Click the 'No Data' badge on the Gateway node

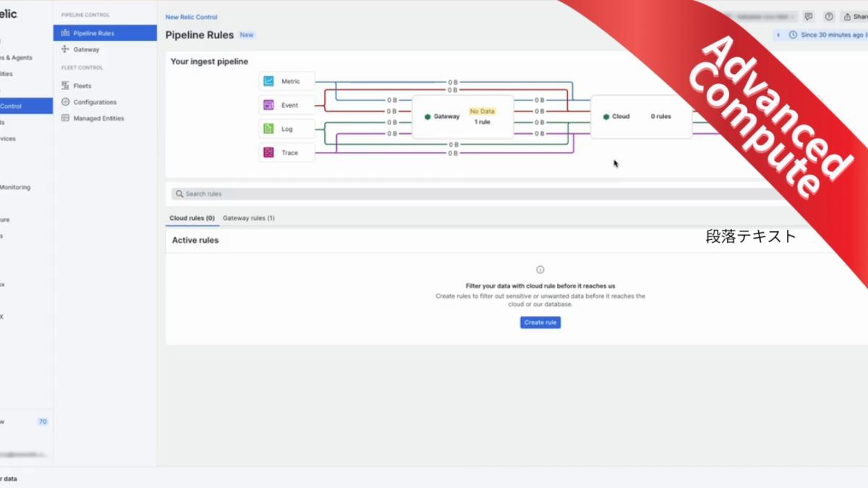tap(482, 111)
